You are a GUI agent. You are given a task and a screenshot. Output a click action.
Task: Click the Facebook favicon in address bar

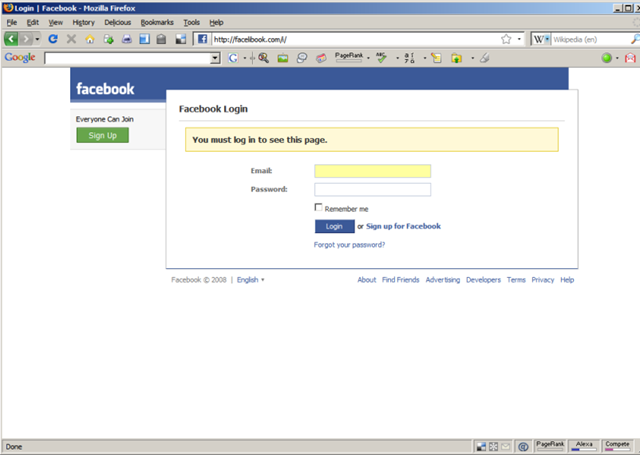(202, 39)
